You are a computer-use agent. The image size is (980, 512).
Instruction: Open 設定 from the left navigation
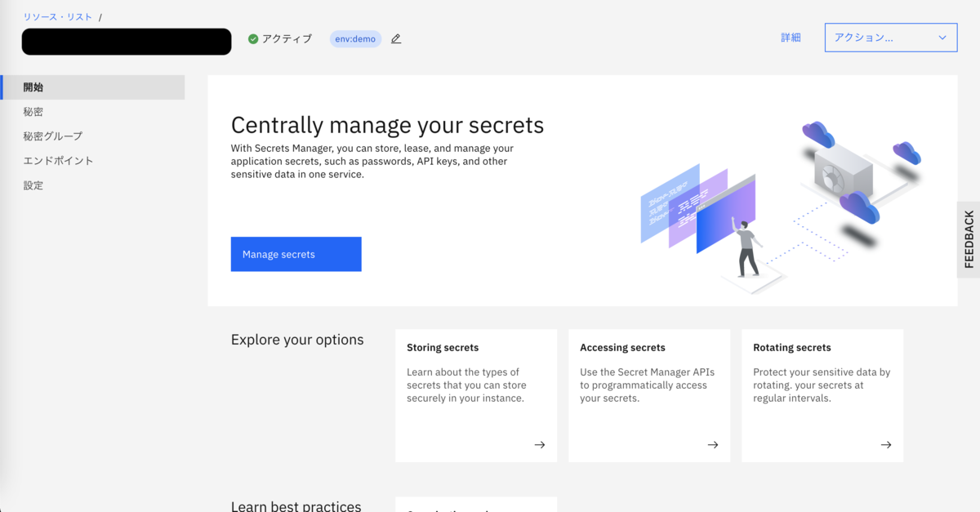point(33,185)
